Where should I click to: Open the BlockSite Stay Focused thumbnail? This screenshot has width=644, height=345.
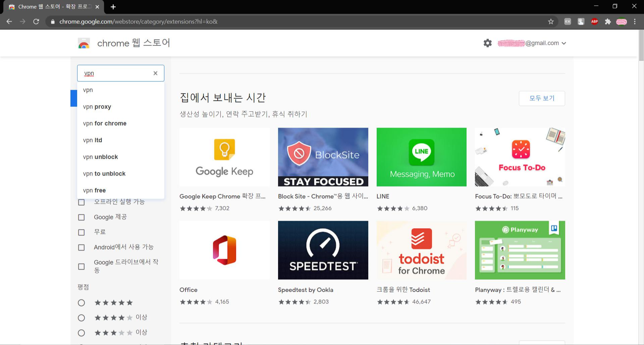(x=323, y=157)
